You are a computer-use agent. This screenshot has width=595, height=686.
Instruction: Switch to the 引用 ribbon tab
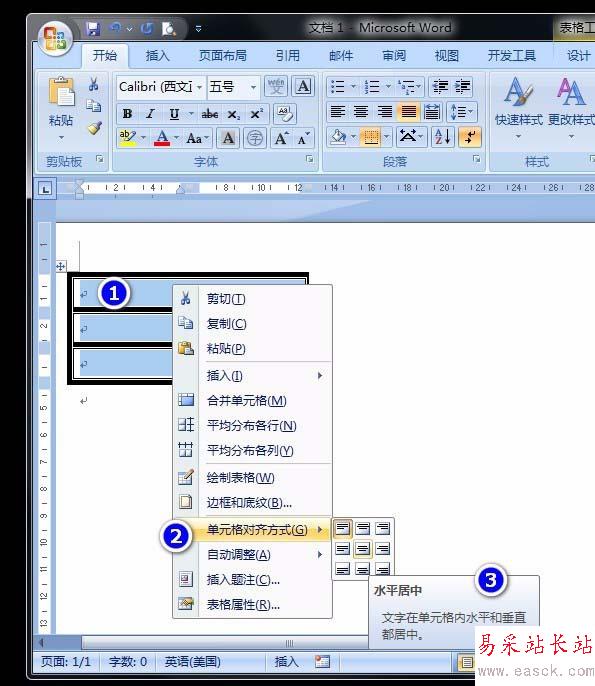(288, 56)
